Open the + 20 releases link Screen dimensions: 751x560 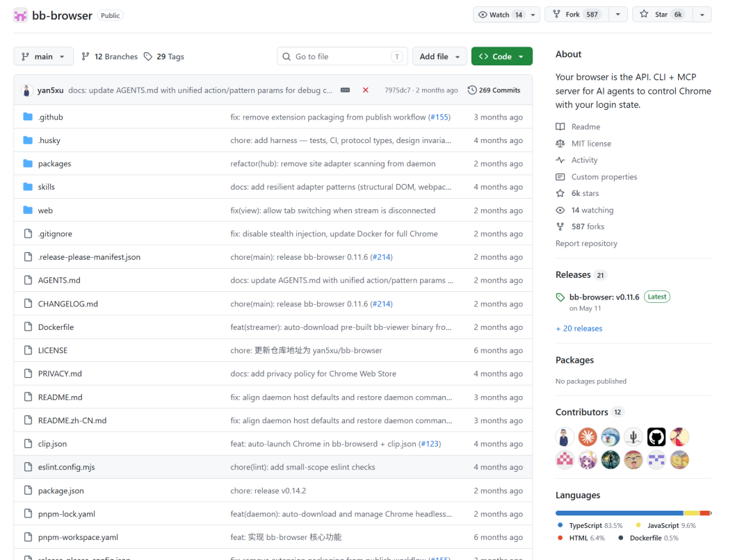point(579,329)
